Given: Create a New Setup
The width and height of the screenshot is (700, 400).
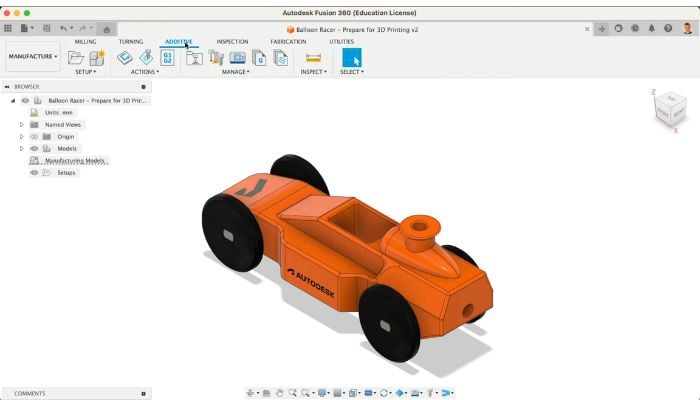Looking at the screenshot, I should point(96,58).
